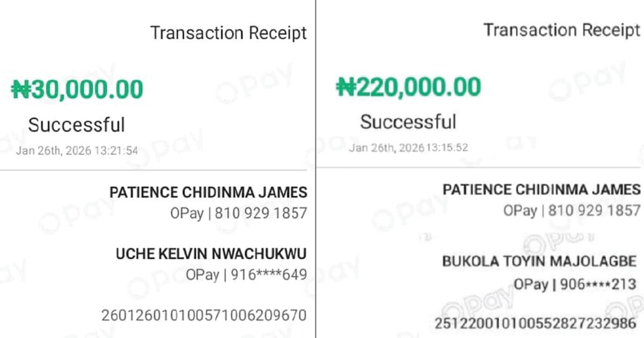The width and height of the screenshot is (644, 338).
Task: Click sender OPay number in right receipt
Action: (572, 210)
